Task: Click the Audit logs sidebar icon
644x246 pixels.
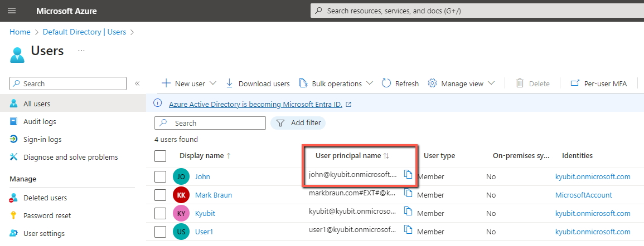Action: [x=14, y=121]
